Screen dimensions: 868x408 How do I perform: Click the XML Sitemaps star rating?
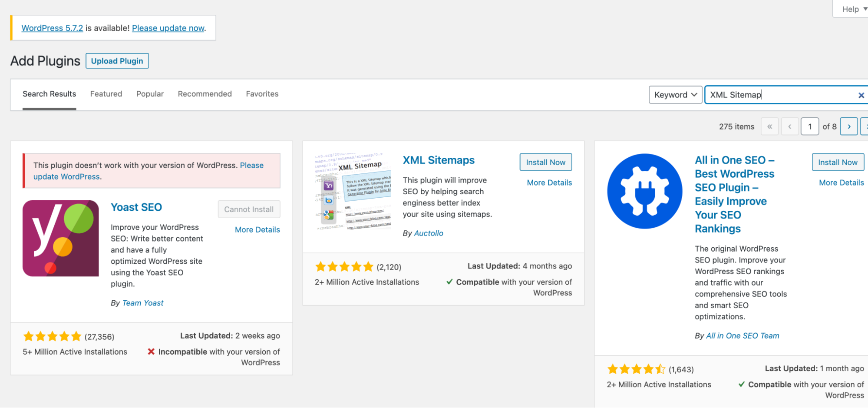tap(344, 266)
